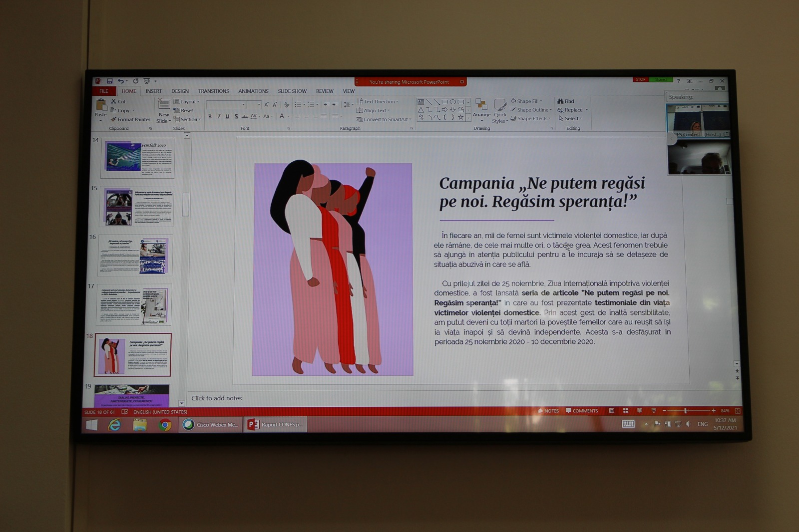Click the Find binoculars icon
The image size is (799, 532).
(x=560, y=101)
